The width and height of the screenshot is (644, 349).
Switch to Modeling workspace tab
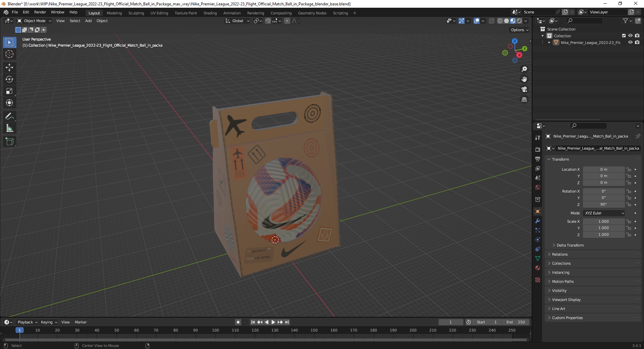(114, 13)
